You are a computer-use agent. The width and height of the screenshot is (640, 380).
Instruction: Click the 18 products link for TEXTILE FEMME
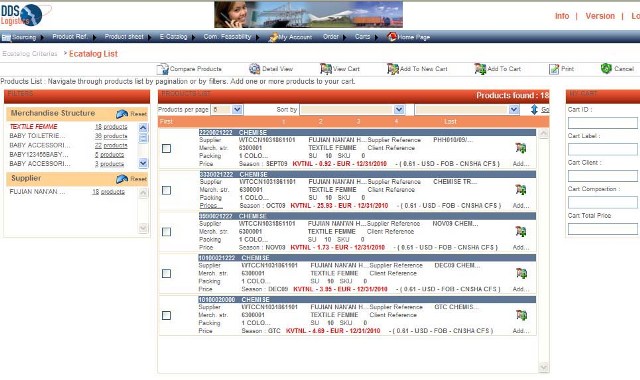111,127
